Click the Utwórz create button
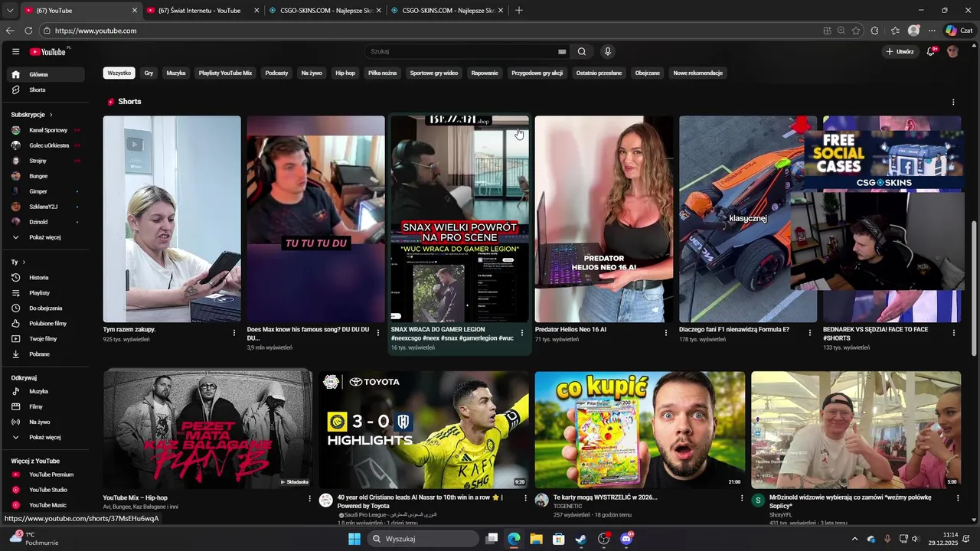Screen dimensions: 980x551 tap(900, 51)
